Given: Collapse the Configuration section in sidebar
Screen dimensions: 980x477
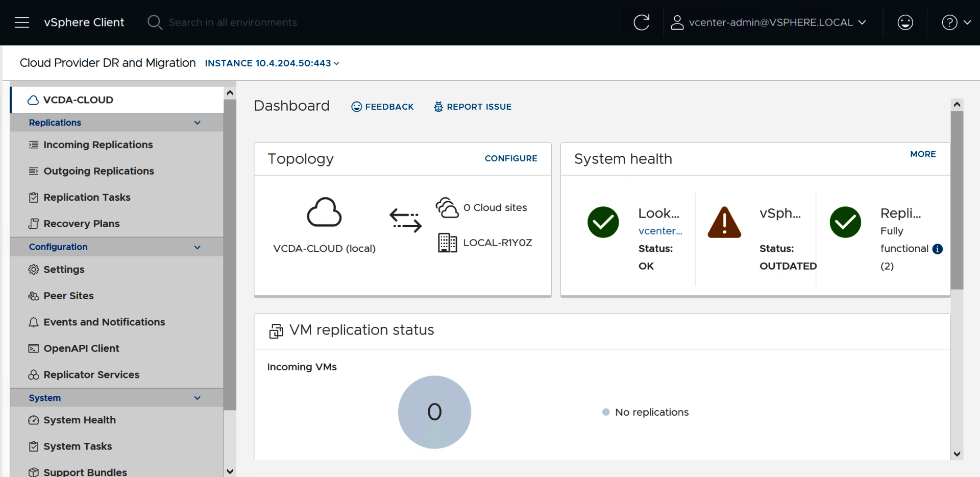Looking at the screenshot, I should coord(197,247).
